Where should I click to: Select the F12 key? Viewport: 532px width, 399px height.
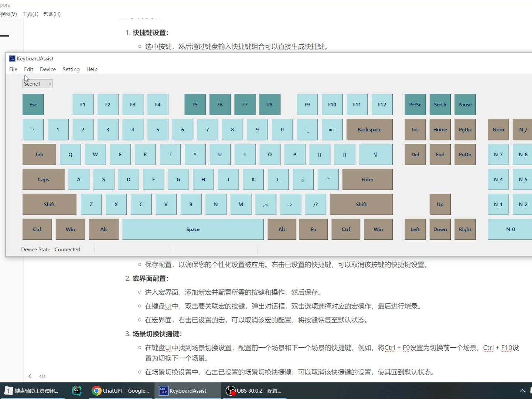point(382,105)
